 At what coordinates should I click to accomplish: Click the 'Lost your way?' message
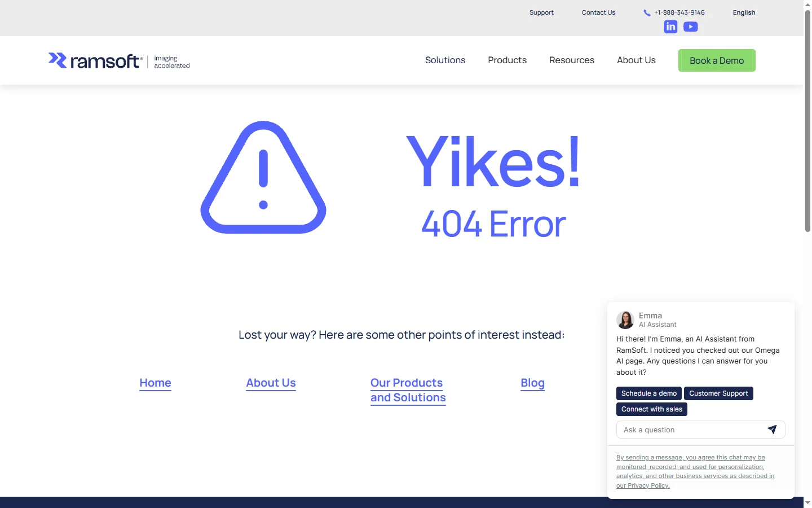click(x=401, y=335)
